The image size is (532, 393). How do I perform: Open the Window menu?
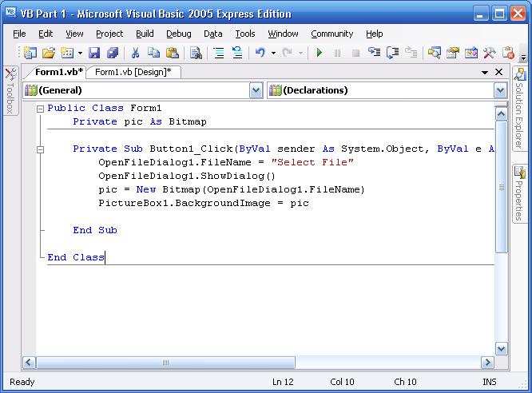(283, 34)
